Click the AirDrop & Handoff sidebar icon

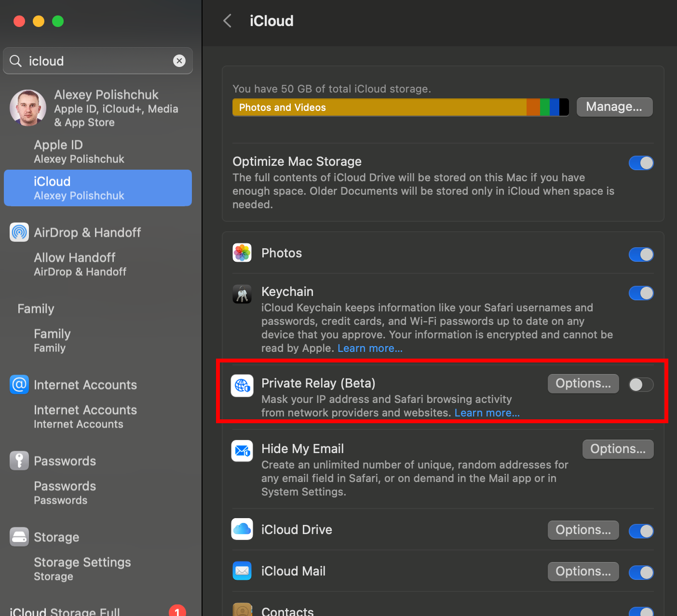point(19,232)
